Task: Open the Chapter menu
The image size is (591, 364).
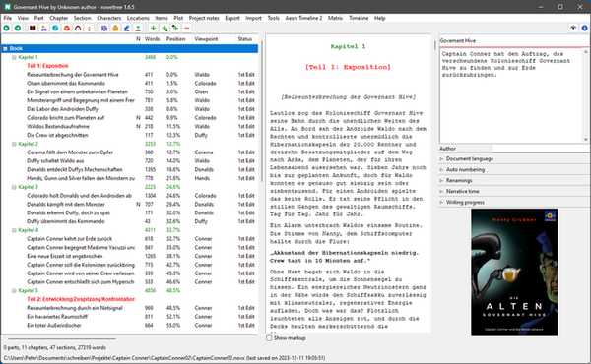Action: [59, 18]
